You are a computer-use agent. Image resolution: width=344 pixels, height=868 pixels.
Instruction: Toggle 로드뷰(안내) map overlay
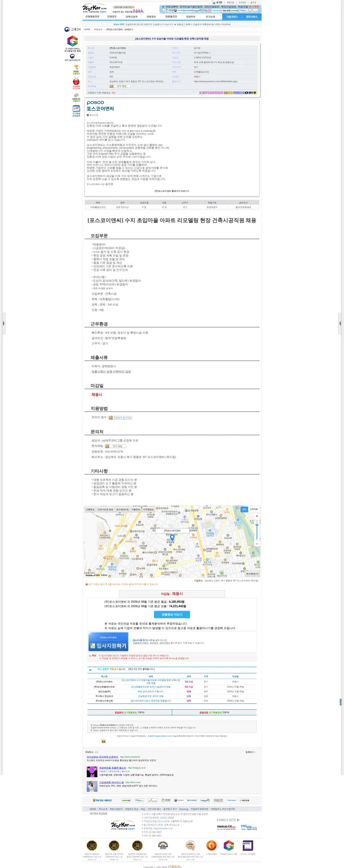pos(123,509)
